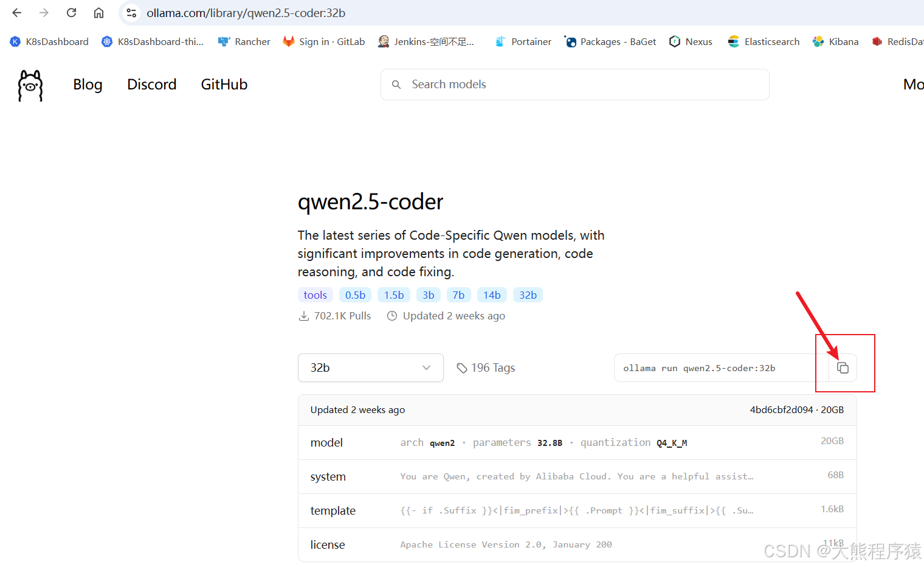Image resolution: width=924 pixels, height=567 pixels.
Task: Open the Blog page
Action: 88,85
